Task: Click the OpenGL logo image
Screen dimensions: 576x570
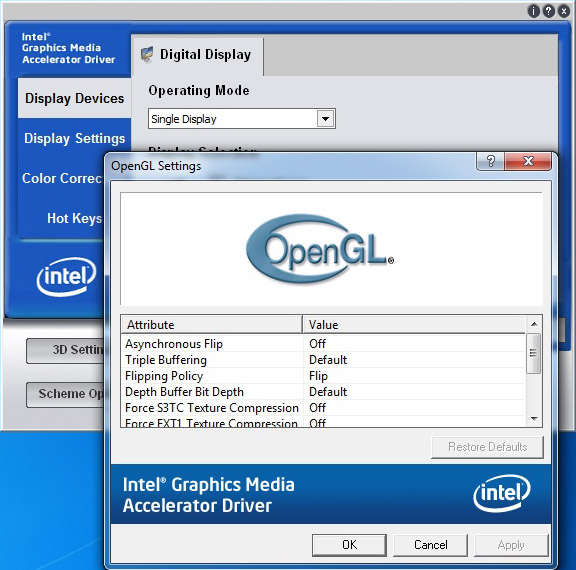Action: [320, 249]
